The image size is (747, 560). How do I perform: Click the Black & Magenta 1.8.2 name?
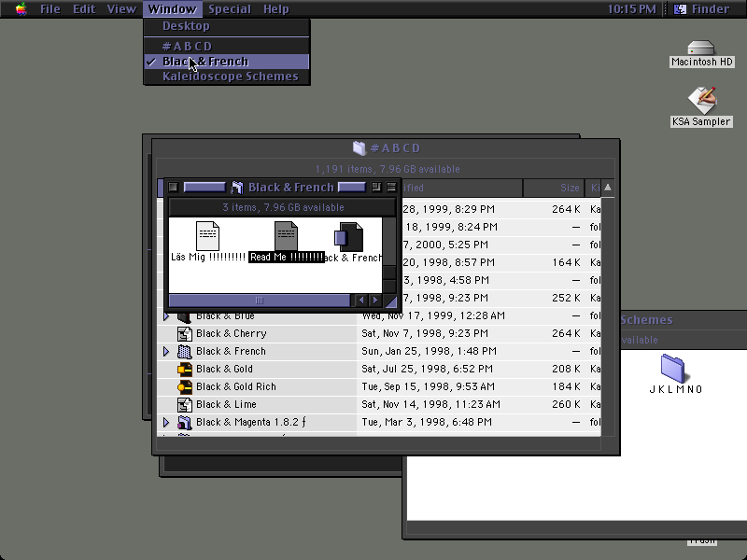251,423
